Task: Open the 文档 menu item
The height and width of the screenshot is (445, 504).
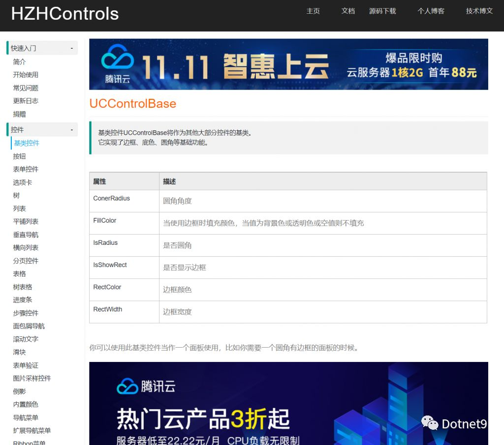Action: pos(348,11)
